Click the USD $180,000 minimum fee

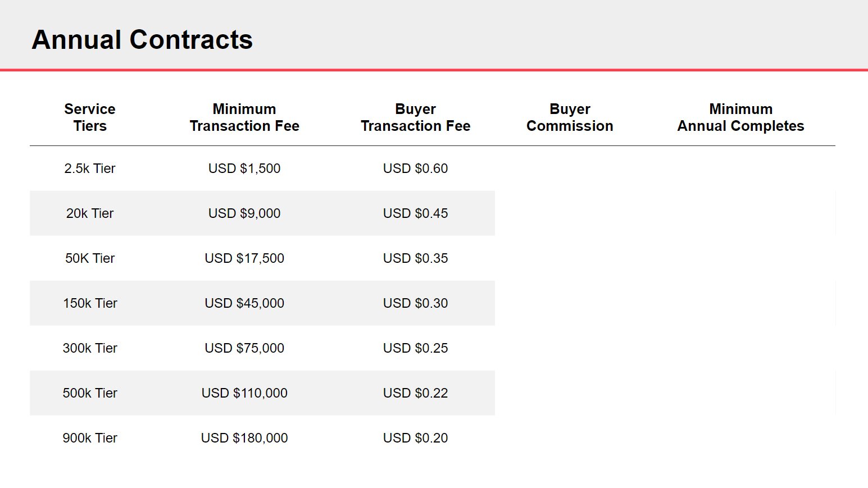coord(244,438)
